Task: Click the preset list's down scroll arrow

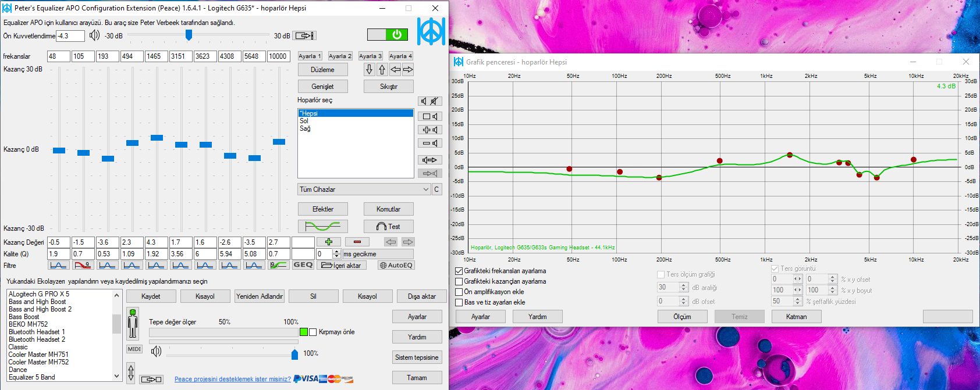Action: tap(116, 376)
